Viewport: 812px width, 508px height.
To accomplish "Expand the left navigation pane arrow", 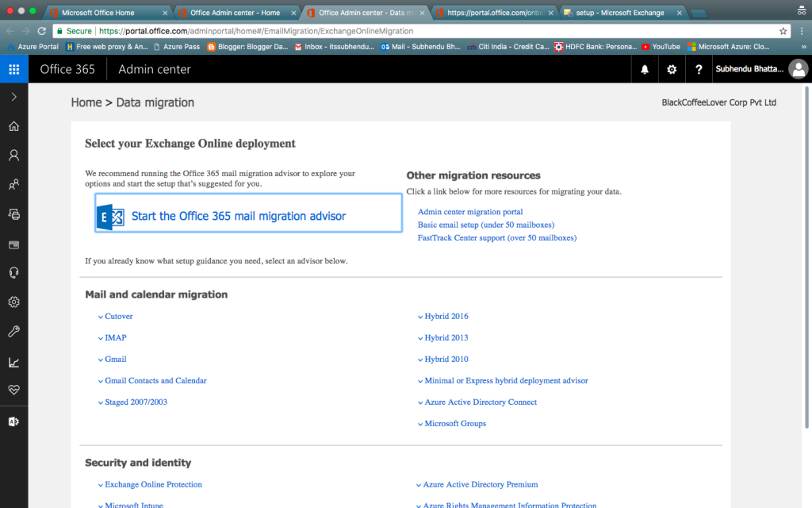I will click(x=14, y=97).
